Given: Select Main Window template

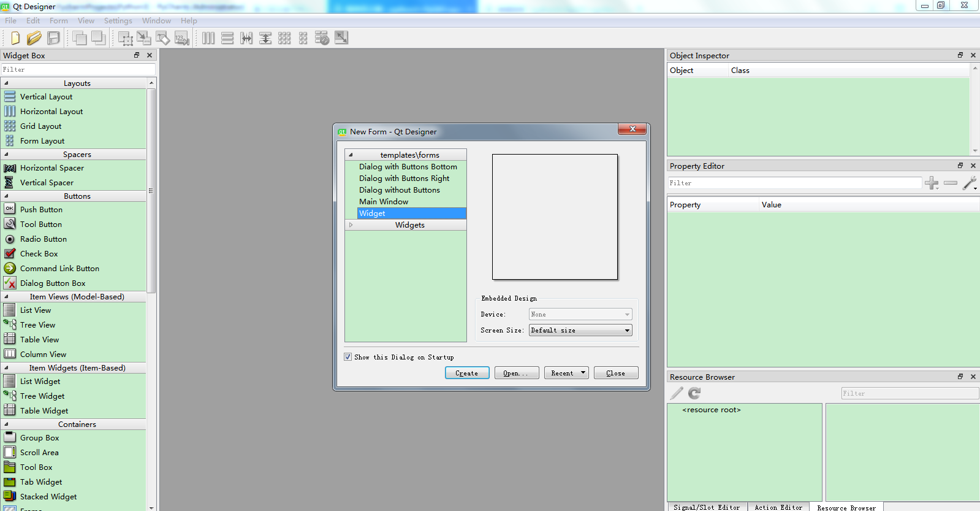Looking at the screenshot, I should 384,202.
